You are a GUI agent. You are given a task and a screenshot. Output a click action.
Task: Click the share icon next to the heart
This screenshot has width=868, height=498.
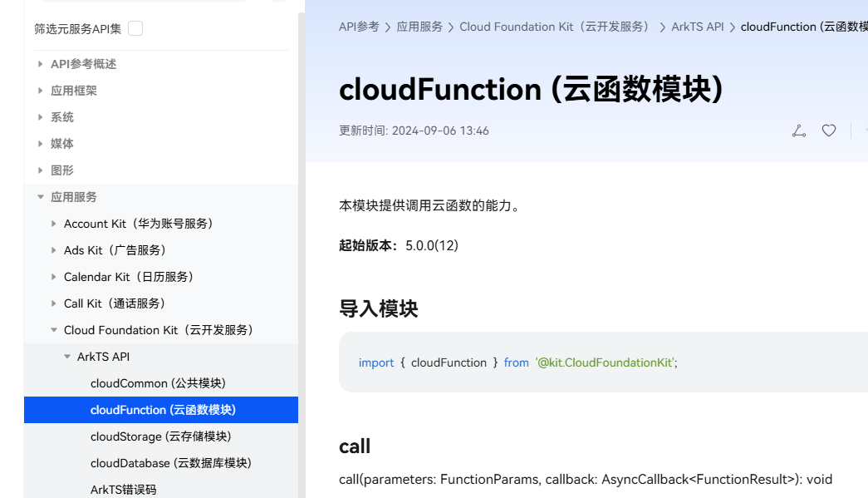click(798, 131)
